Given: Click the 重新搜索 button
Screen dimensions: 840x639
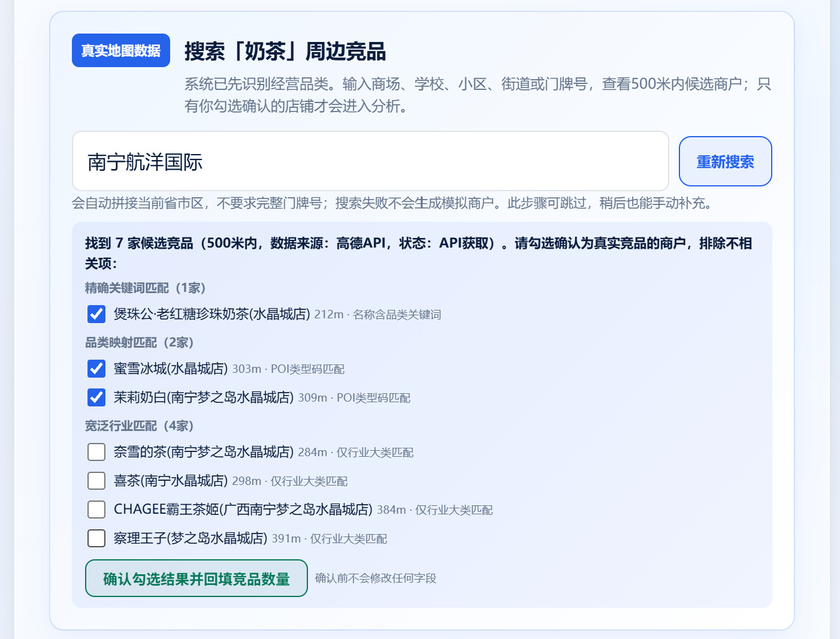Looking at the screenshot, I should tap(725, 161).
